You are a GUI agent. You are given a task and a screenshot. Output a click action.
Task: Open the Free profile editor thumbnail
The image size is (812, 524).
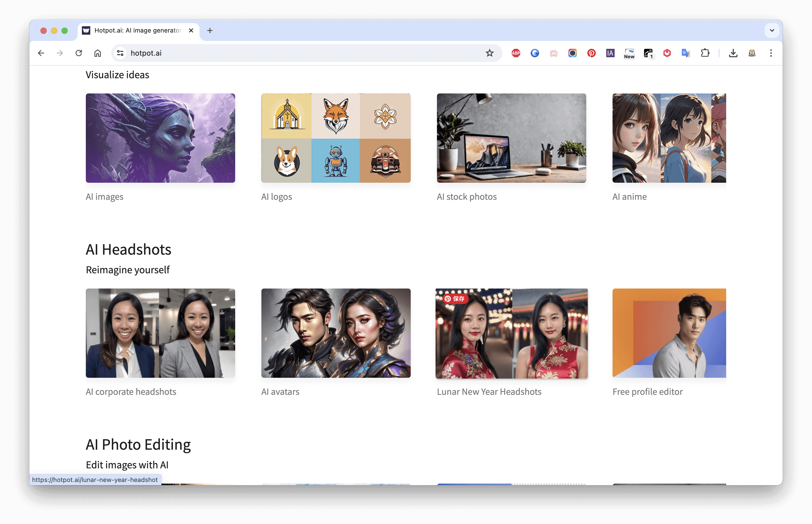[x=669, y=333]
